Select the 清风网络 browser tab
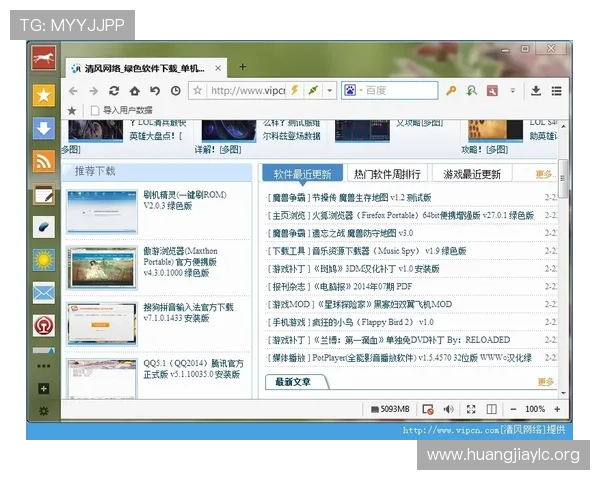This screenshot has width=600, height=480. point(145,69)
